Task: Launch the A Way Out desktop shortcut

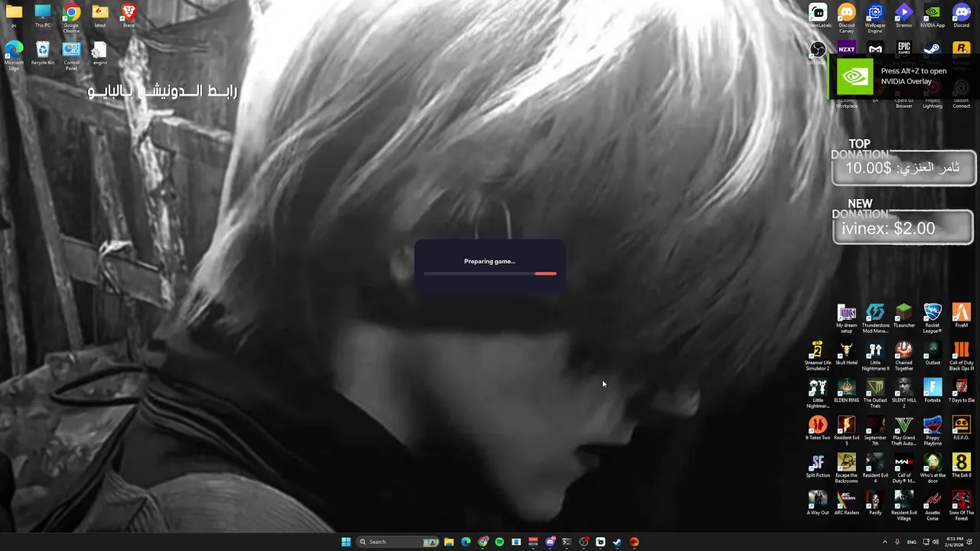Action: [x=818, y=504]
